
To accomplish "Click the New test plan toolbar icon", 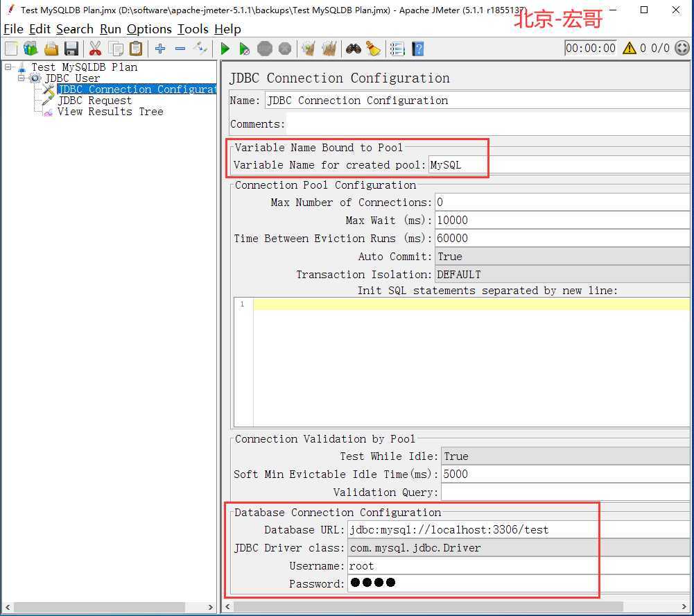I will coord(11,49).
